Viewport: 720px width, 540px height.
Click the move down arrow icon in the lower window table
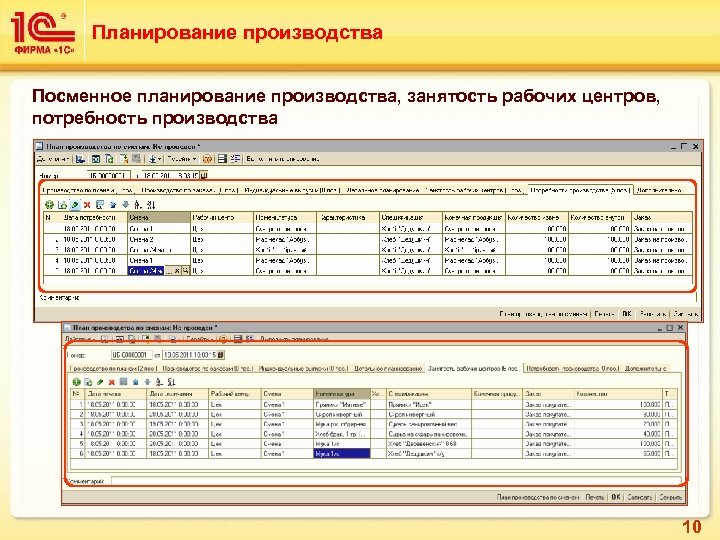[147, 382]
